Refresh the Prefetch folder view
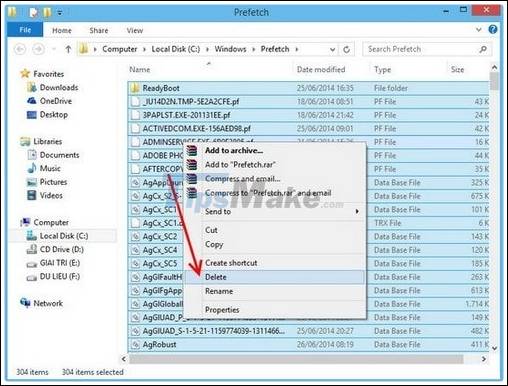 346,50
